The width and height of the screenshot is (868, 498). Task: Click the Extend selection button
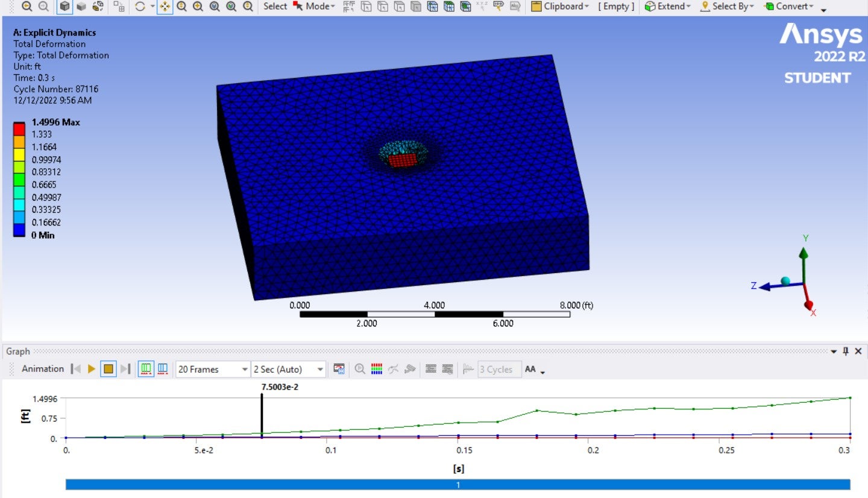[667, 7]
